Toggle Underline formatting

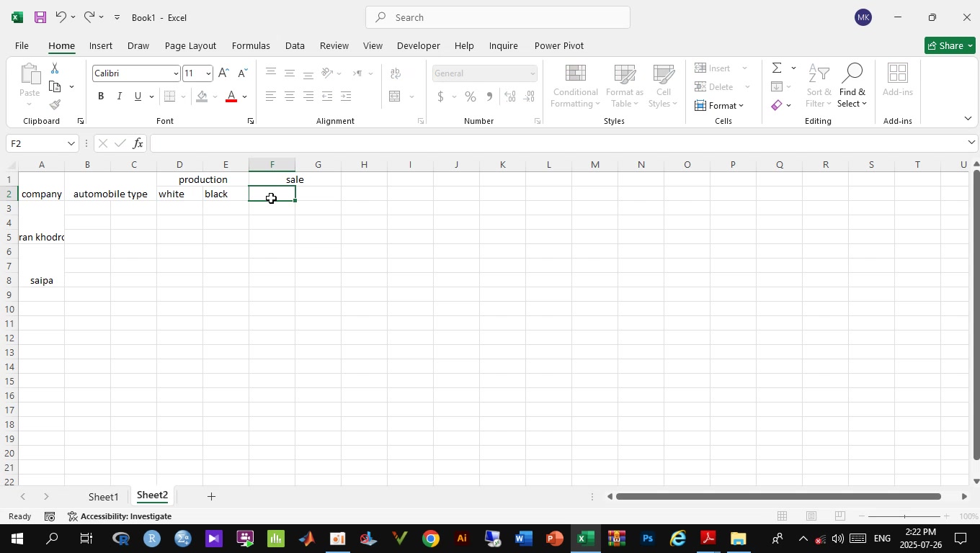click(x=137, y=96)
